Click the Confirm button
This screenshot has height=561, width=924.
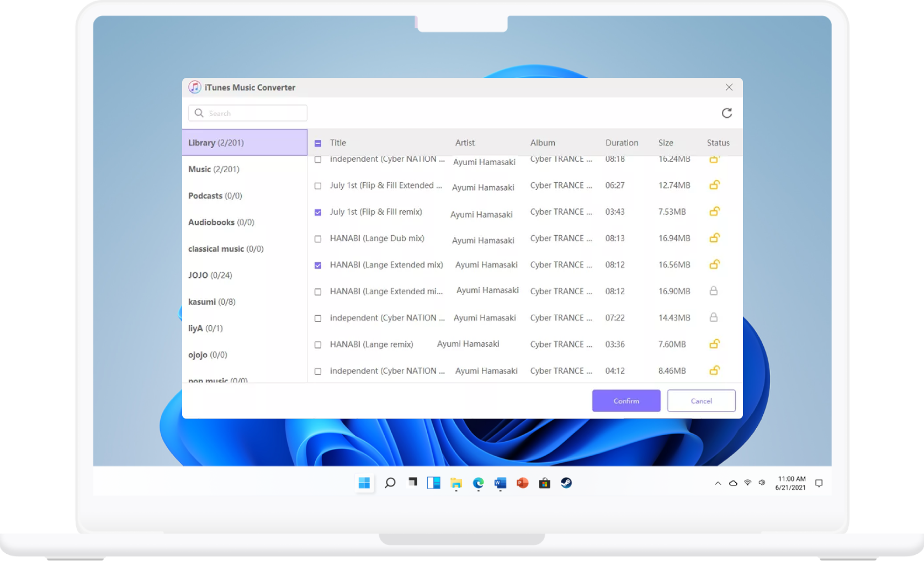coord(626,401)
